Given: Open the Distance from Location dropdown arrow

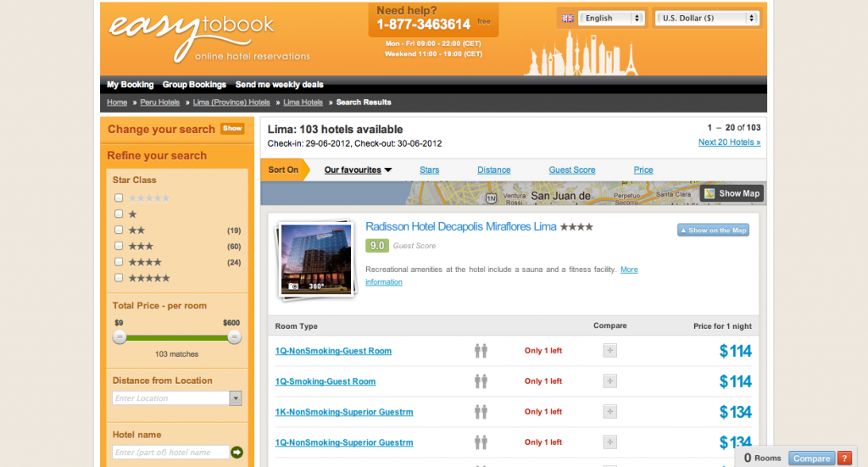Looking at the screenshot, I should pyautogui.click(x=236, y=398).
